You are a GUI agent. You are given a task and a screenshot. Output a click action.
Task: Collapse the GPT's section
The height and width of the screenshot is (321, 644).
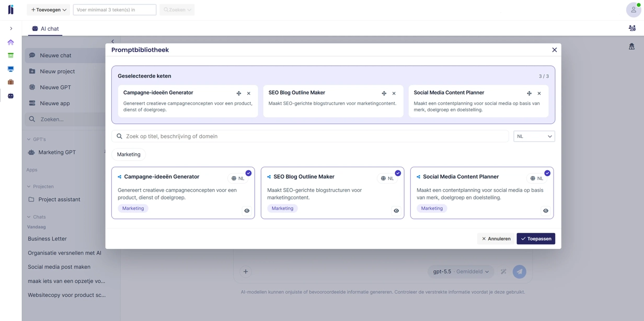pyautogui.click(x=36, y=140)
